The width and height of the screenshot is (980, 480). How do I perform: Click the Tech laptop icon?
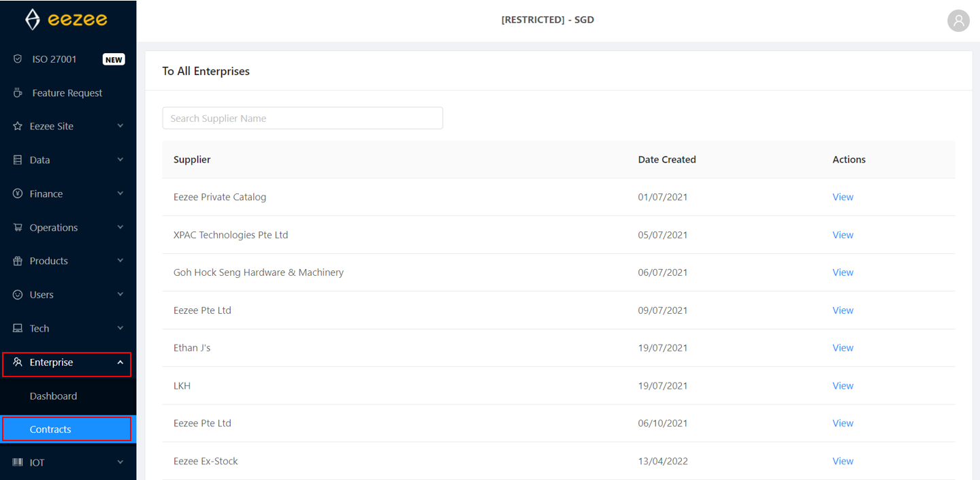[x=18, y=328]
